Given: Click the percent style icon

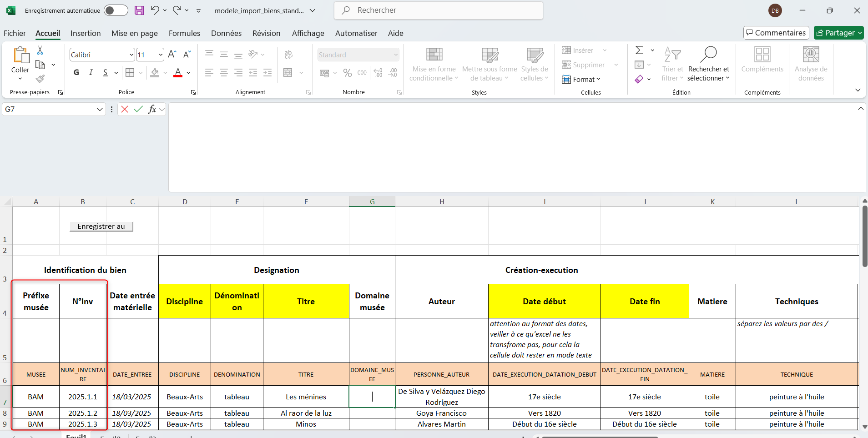Looking at the screenshot, I should [348, 73].
